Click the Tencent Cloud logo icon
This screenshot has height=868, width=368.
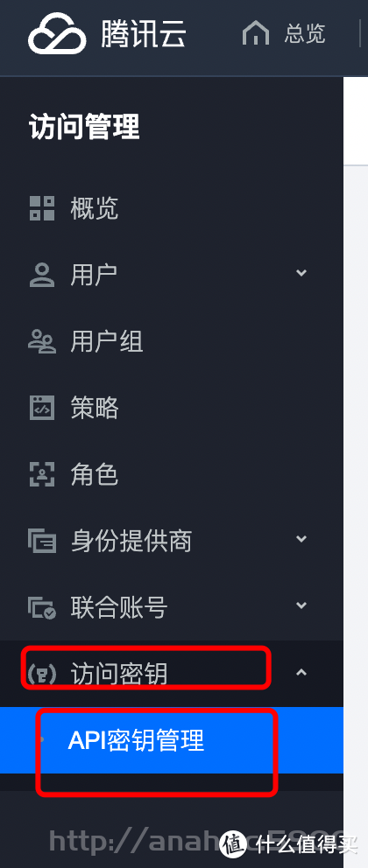pyautogui.click(x=57, y=33)
